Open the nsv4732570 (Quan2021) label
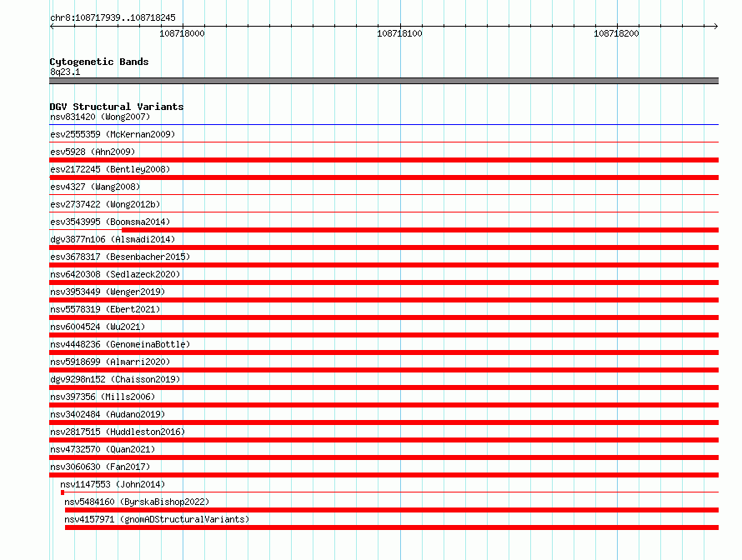The height and width of the screenshot is (560, 742). tap(103, 449)
